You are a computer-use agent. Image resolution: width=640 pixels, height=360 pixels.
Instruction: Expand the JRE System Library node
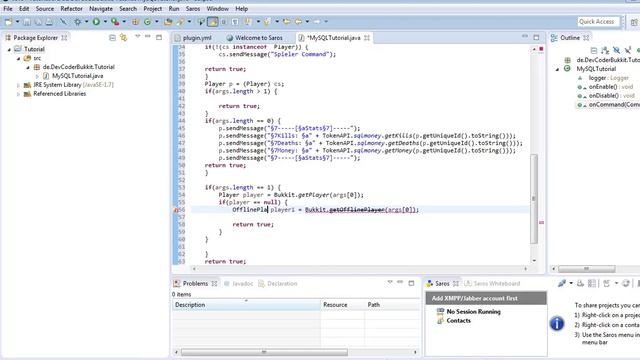(x=18, y=85)
